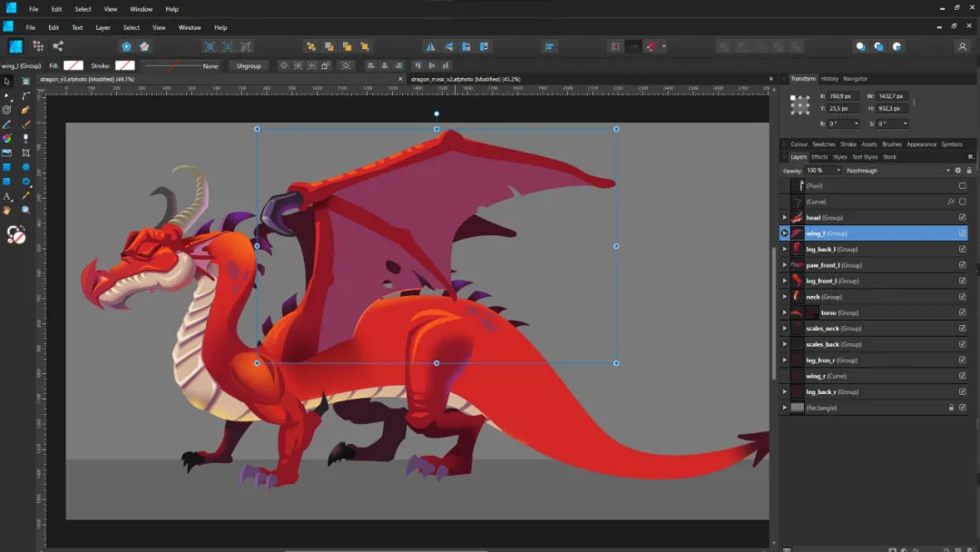This screenshot has height=552, width=980.
Task: Select the Pen tool
Action: click(x=24, y=110)
